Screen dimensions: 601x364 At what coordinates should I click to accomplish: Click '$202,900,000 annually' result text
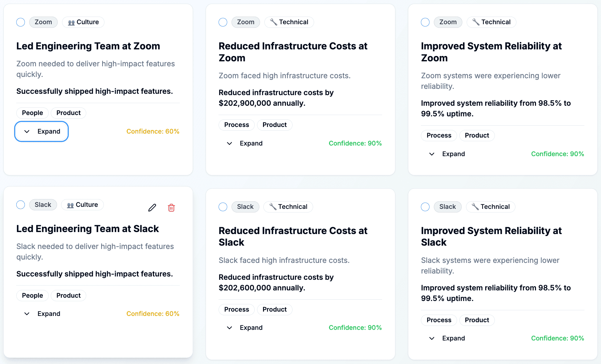point(261,103)
